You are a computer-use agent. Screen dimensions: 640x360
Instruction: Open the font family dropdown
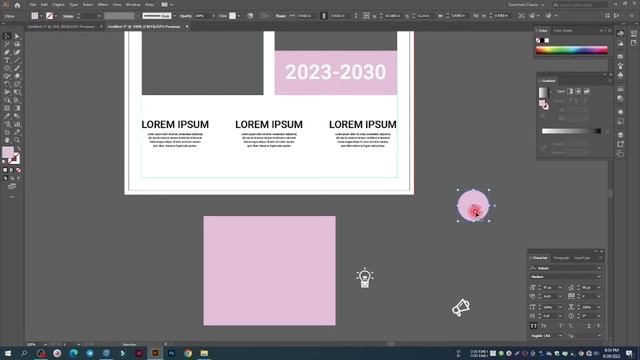[599, 268]
